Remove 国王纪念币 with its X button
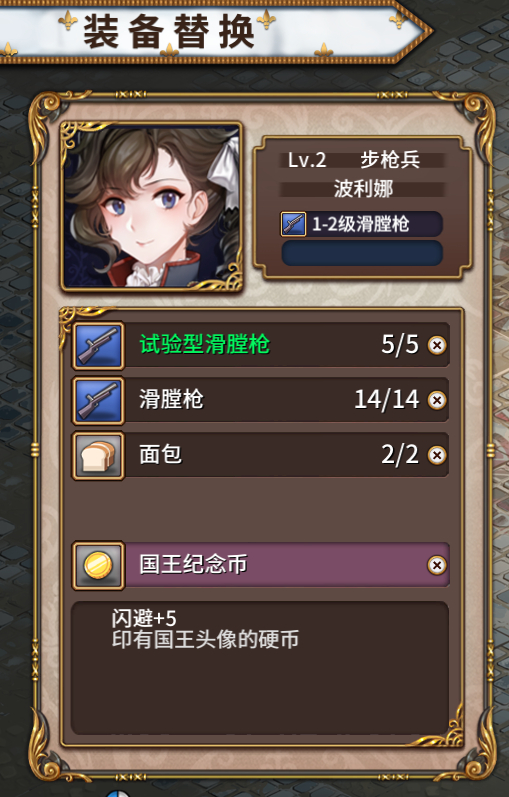Viewport: 509px width, 797px height. [x=437, y=565]
